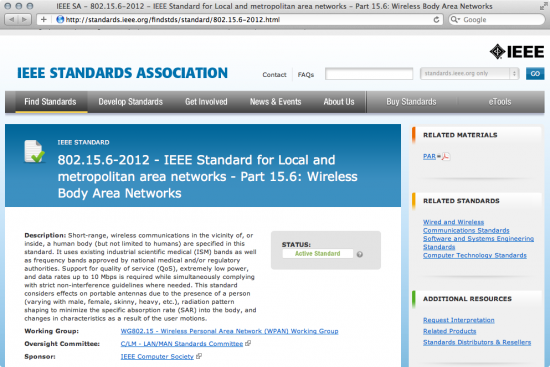Open Software and Systems Engineering Standards link

(x=478, y=243)
